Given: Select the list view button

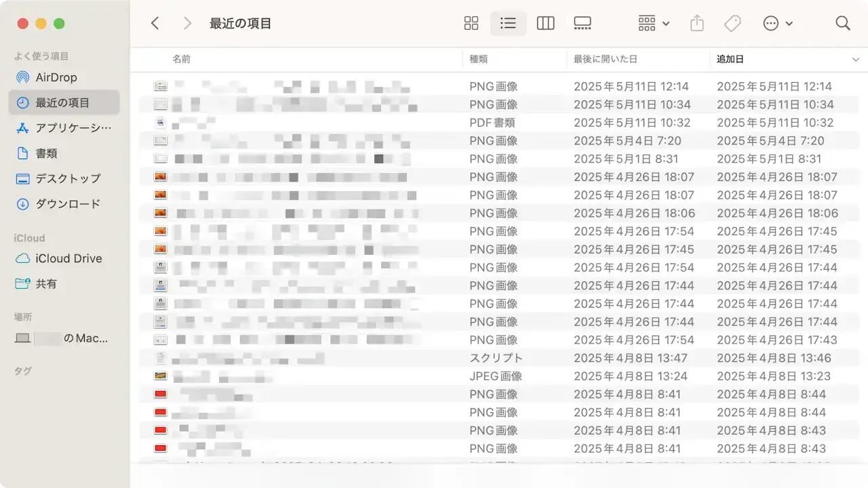Looking at the screenshot, I should click(508, 24).
